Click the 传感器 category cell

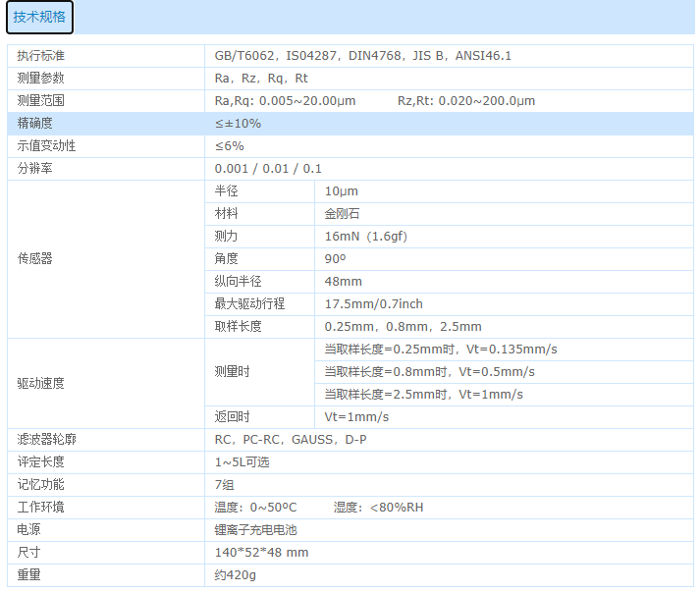pyautogui.click(x=35, y=259)
